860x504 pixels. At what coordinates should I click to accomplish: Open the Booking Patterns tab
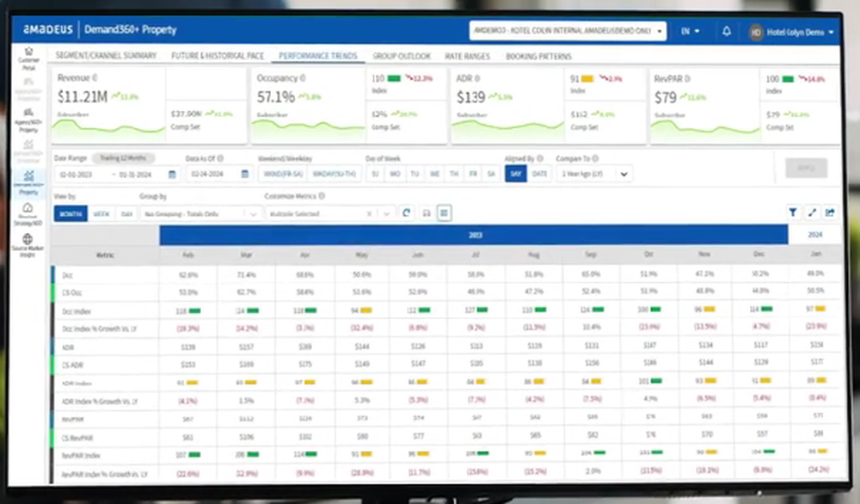[x=538, y=57]
